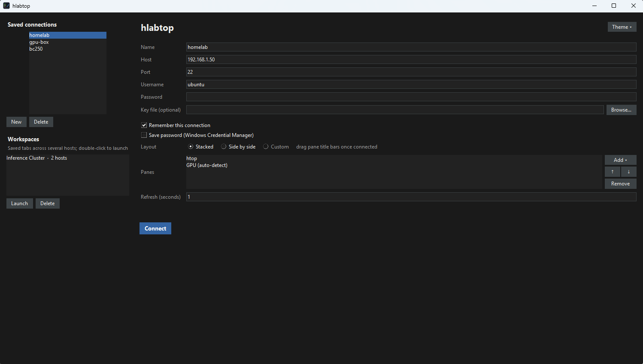Select the htop pane entry

pyautogui.click(x=394, y=158)
